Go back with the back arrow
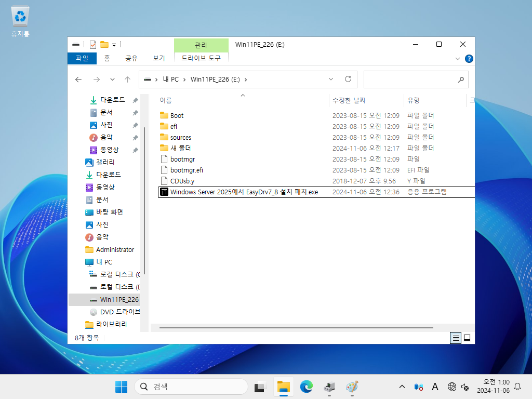532x399 pixels. 78,79
